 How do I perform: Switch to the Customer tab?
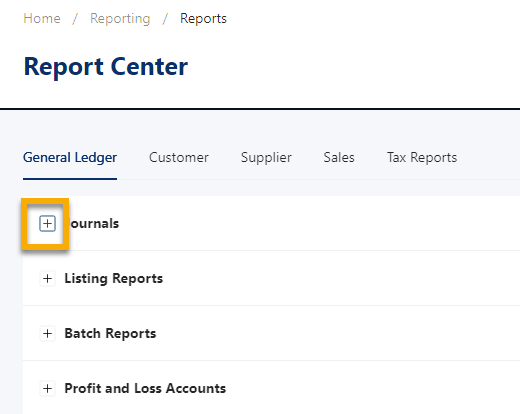tap(179, 157)
